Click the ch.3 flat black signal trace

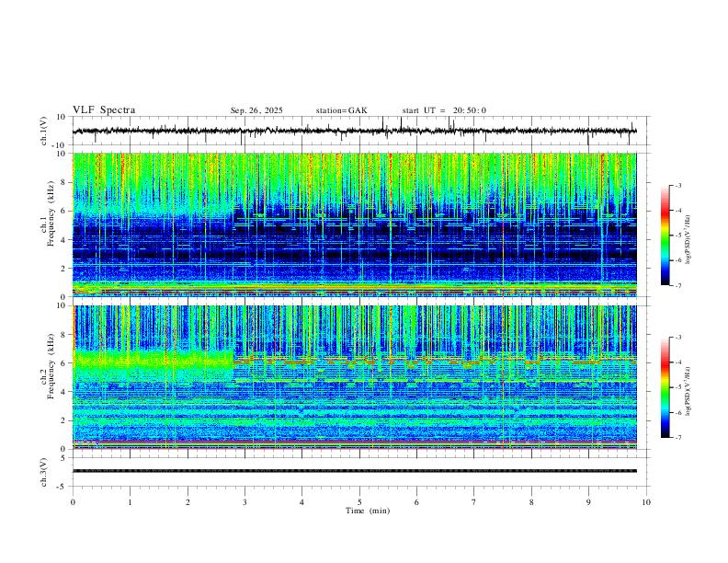click(x=355, y=471)
